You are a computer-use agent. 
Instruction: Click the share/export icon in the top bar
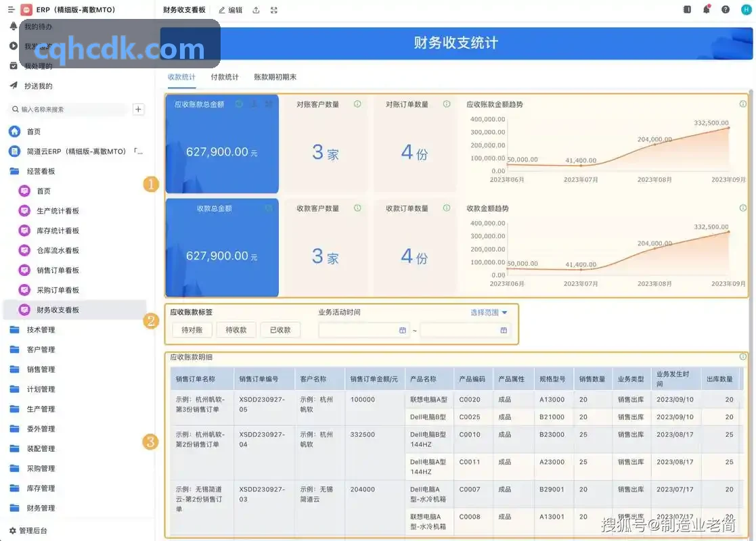point(256,10)
